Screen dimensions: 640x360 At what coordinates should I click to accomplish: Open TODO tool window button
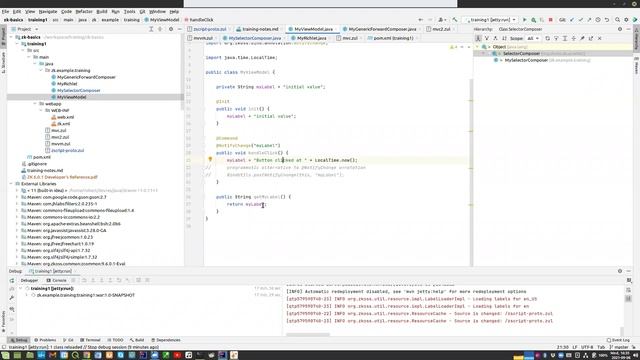115,340
